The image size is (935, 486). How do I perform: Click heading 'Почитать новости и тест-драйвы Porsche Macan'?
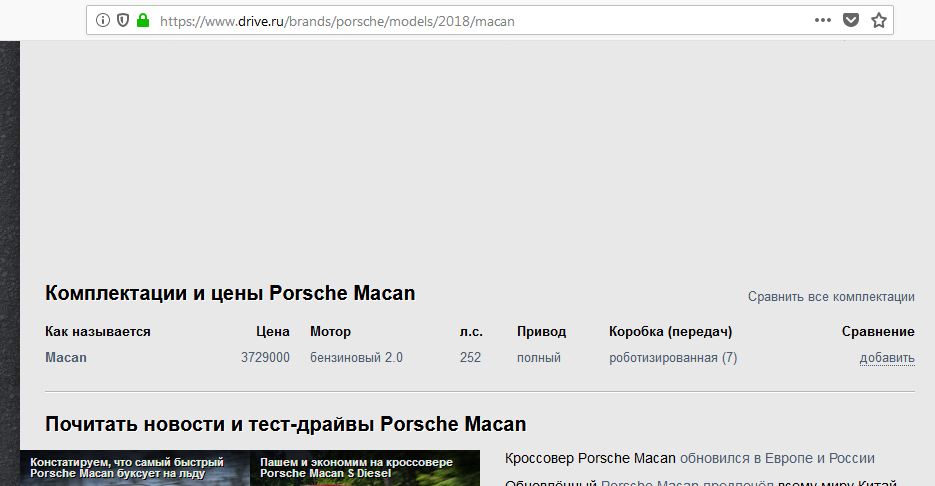[286, 425]
